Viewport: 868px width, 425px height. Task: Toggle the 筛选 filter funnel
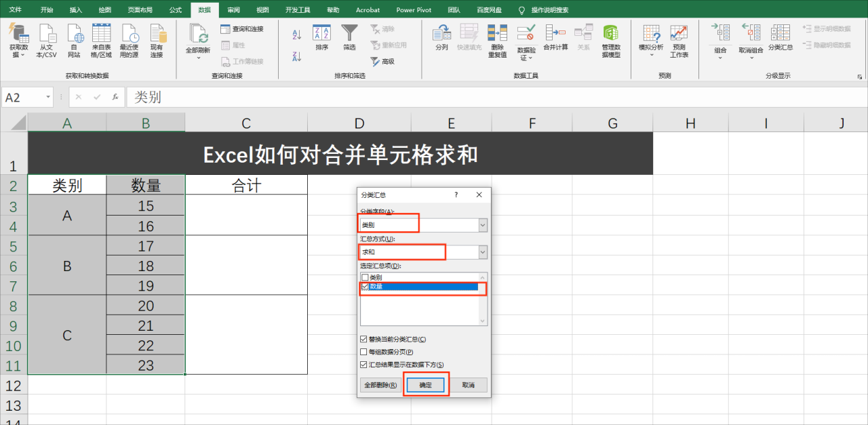(349, 38)
